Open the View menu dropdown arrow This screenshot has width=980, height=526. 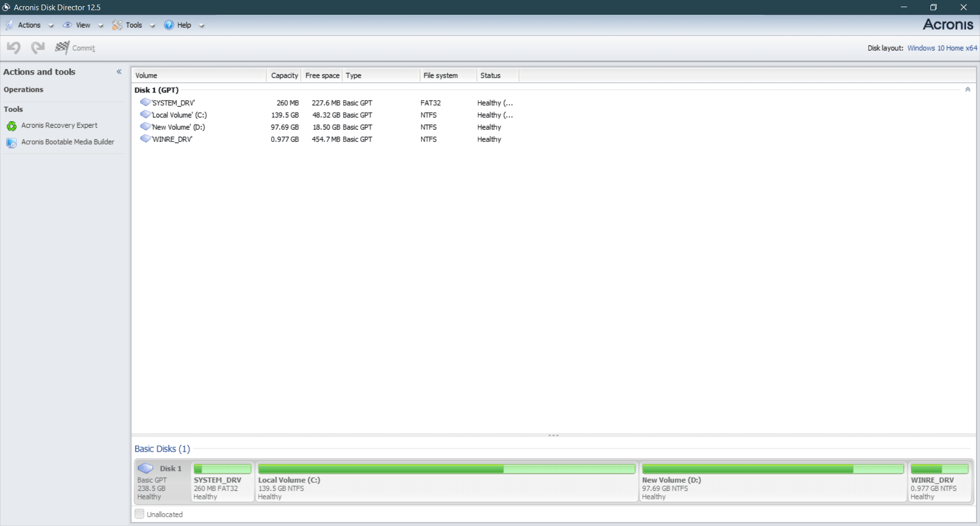(x=101, y=26)
